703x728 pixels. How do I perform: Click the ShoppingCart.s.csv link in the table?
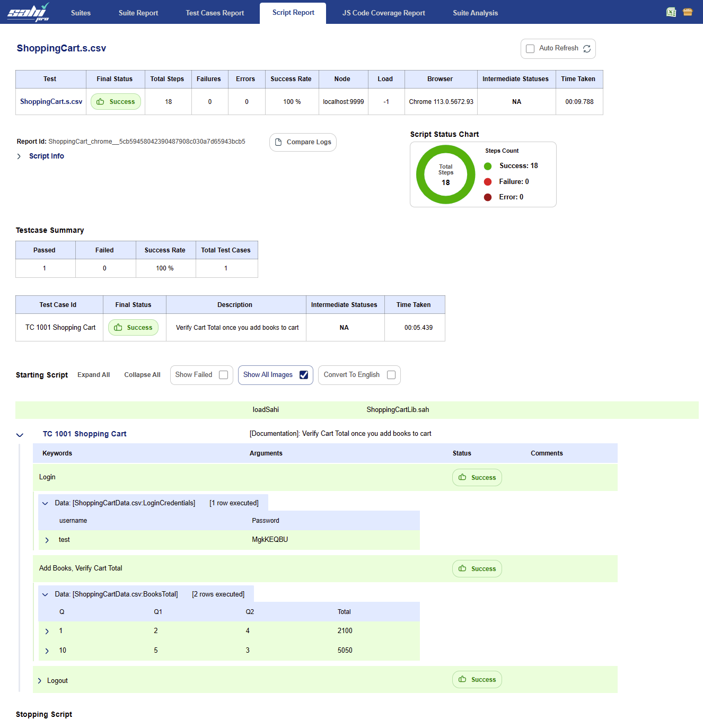[51, 102]
